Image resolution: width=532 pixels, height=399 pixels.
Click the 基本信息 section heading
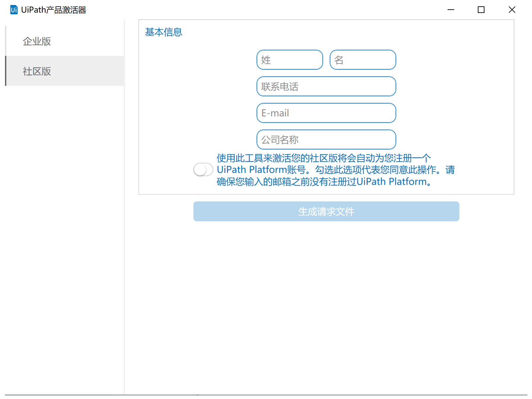pyautogui.click(x=164, y=32)
